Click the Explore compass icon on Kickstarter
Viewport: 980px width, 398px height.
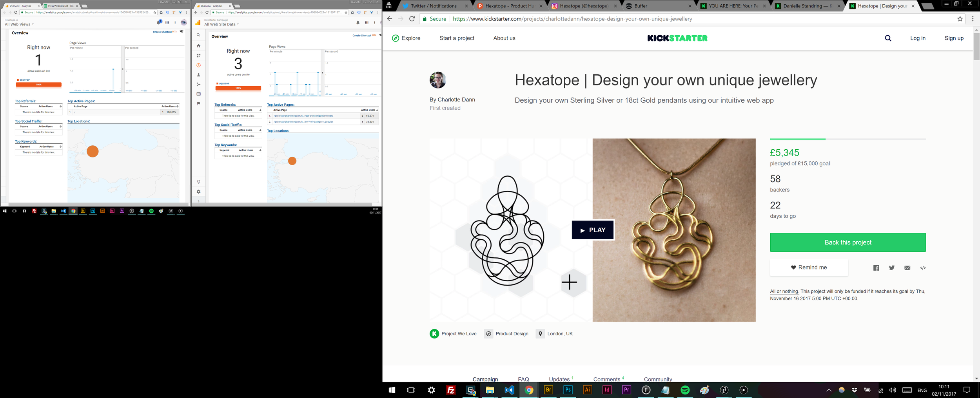396,38
